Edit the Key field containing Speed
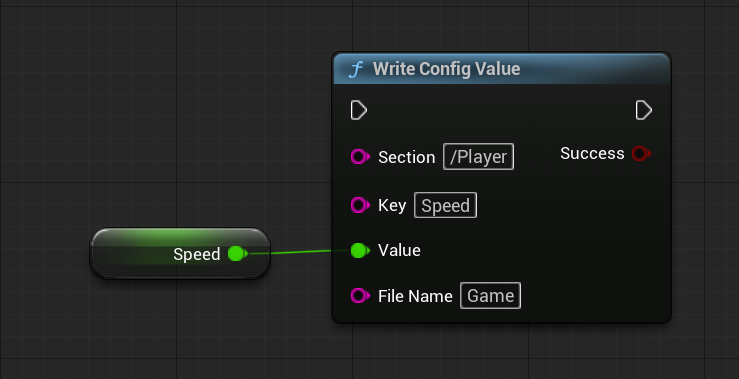The image size is (739, 379). point(445,205)
